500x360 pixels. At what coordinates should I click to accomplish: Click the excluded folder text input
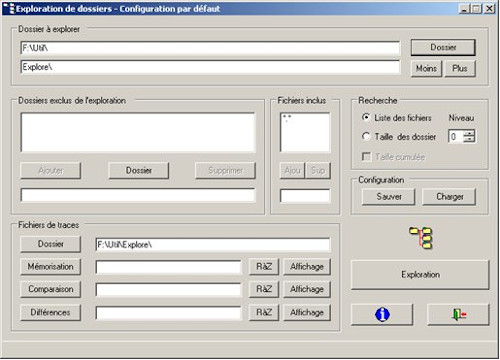coord(138,195)
